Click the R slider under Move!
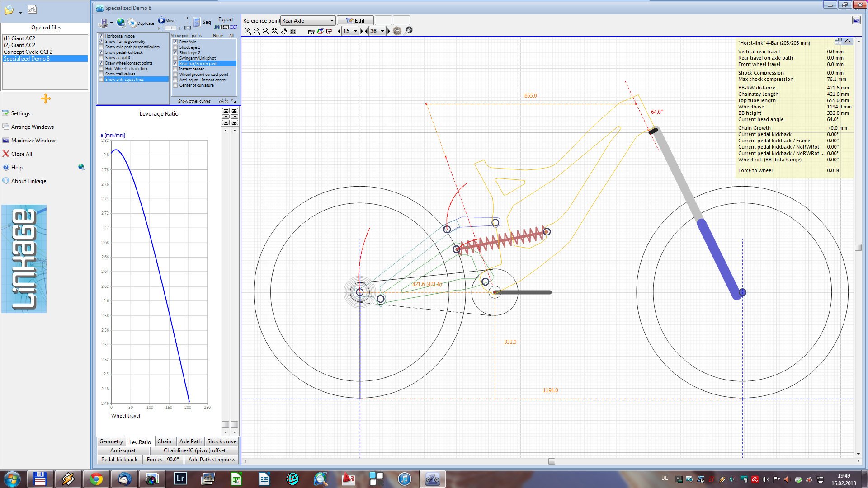This screenshot has width=868, height=488. click(170, 28)
